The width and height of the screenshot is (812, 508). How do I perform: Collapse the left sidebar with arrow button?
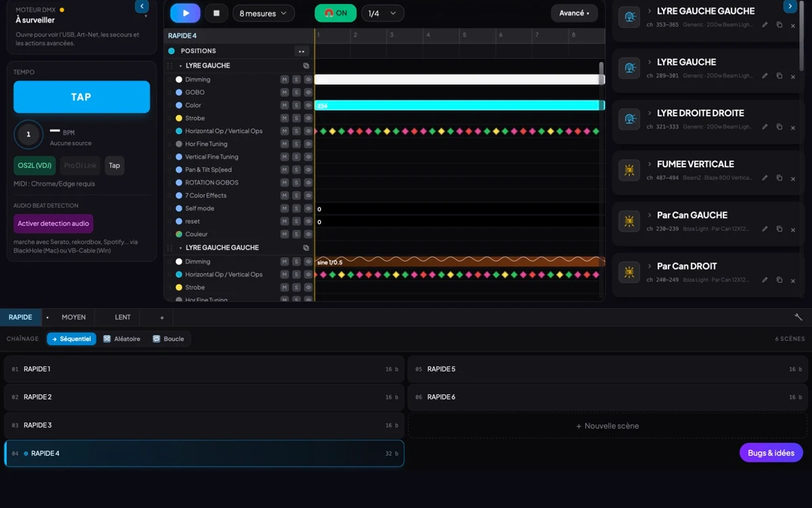pos(141,6)
